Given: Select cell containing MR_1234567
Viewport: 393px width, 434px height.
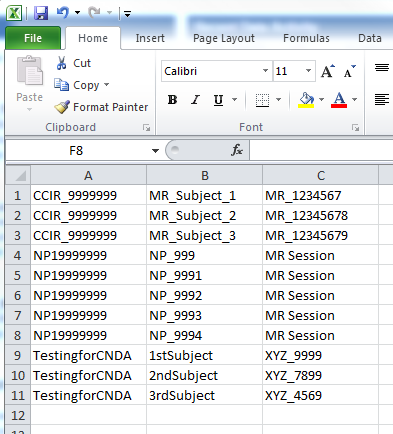Looking at the screenshot, I should coord(320,195).
